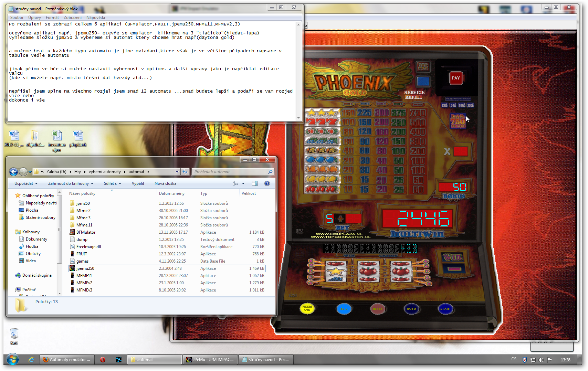Open the Nápověda menu in Notepad

(x=95, y=18)
